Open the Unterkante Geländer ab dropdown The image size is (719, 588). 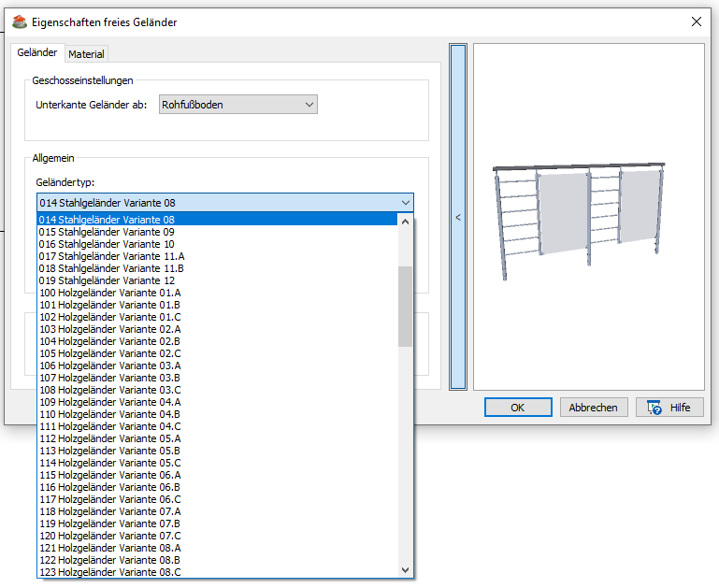click(238, 105)
